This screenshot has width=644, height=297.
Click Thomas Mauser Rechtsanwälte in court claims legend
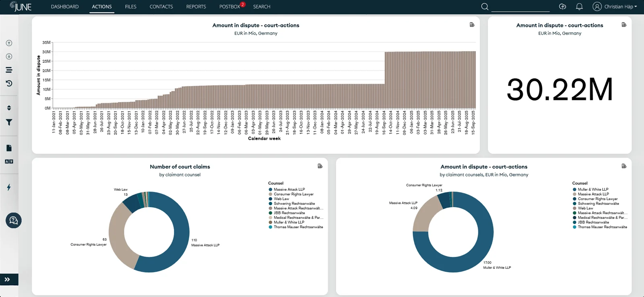pos(298,227)
